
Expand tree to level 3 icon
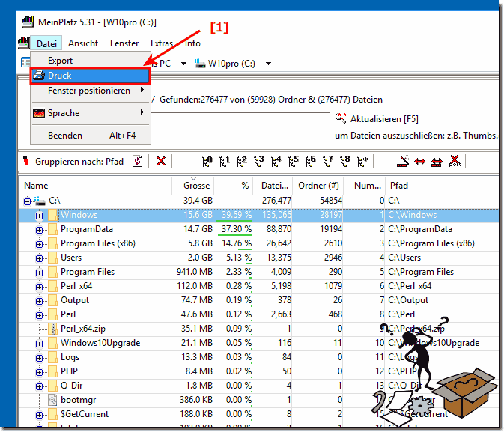click(x=259, y=161)
